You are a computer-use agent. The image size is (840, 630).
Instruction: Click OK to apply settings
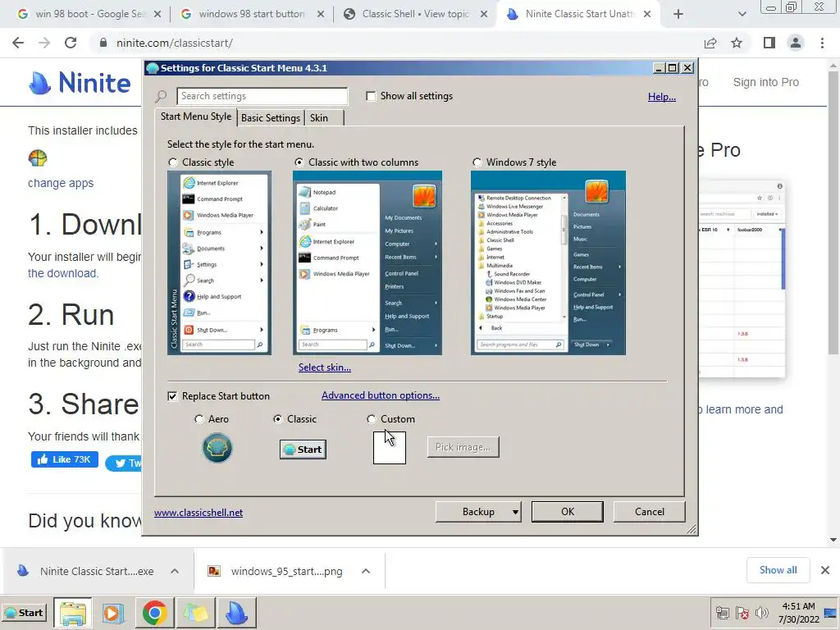pos(568,512)
